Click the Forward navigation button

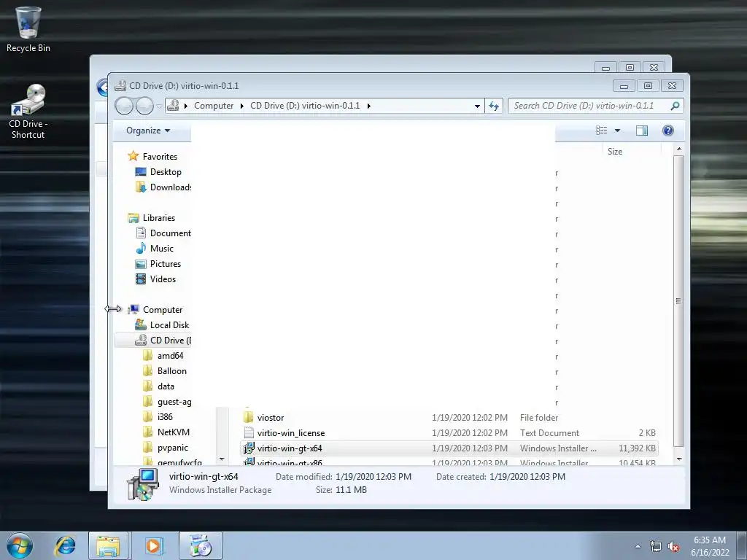click(x=144, y=106)
